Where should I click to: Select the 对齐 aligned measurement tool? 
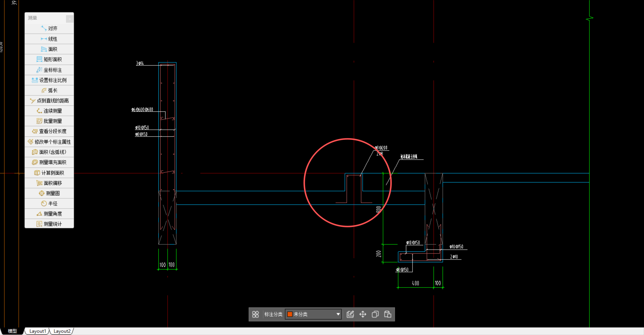[x=49, y=29]
